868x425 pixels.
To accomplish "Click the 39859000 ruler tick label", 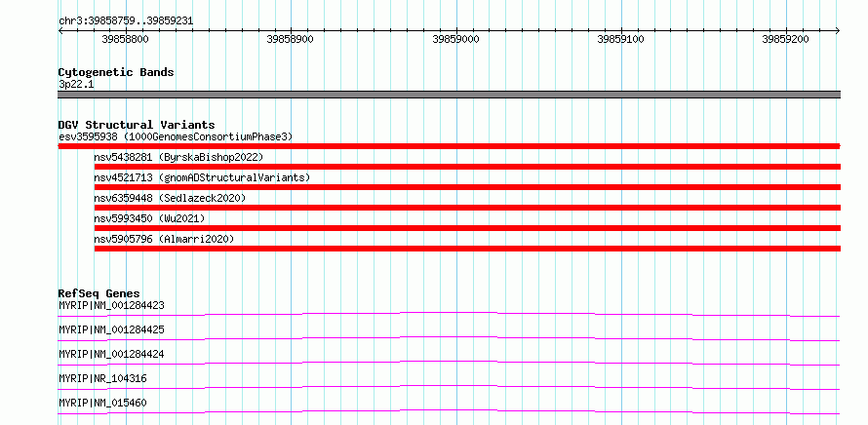I will pyautogui.click(x=455, y=39).
